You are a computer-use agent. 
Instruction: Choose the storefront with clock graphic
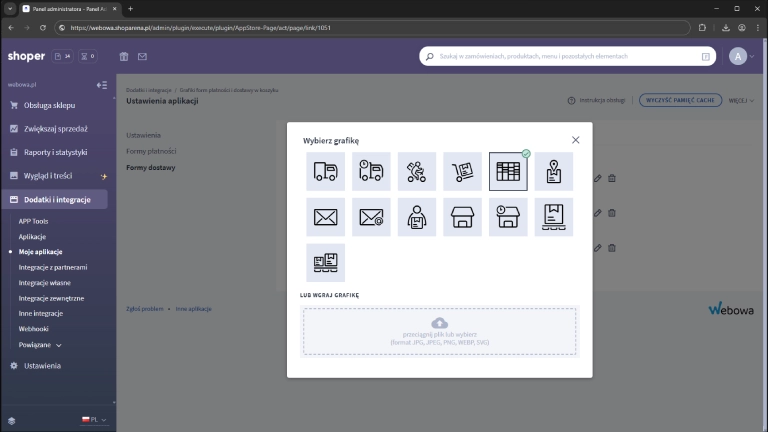pos(508,217)
